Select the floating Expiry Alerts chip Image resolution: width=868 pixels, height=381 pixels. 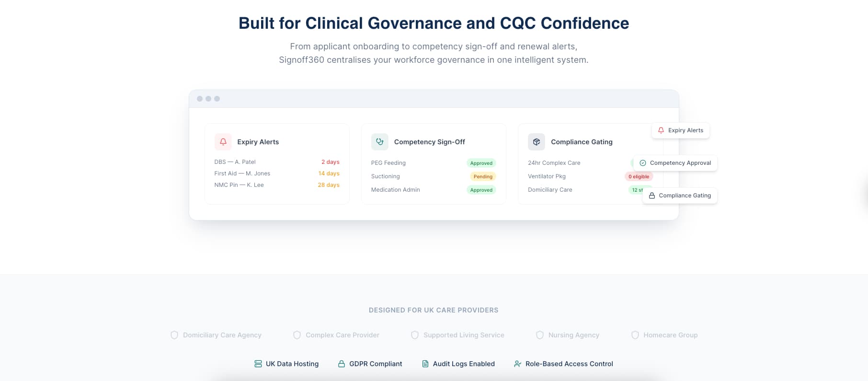680,130
